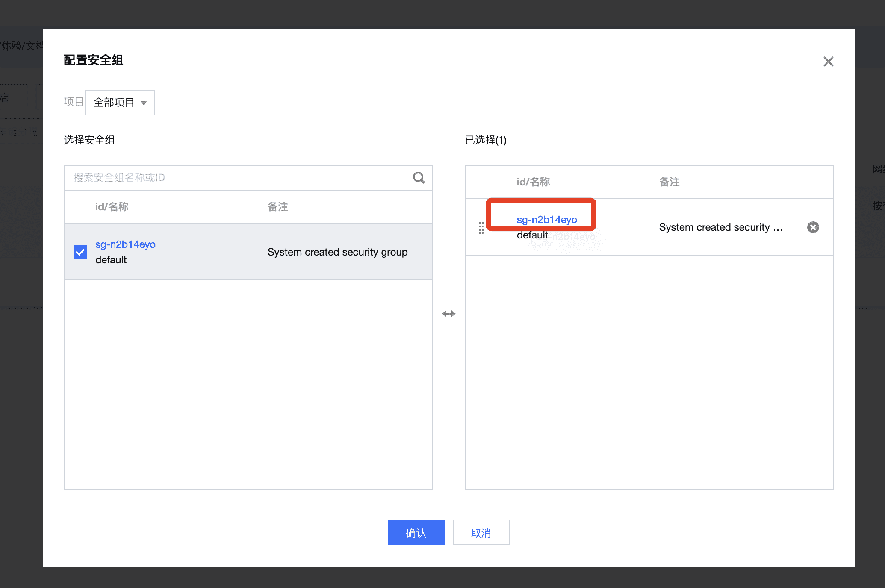Click id/名称 header in the left table
885x588 pixels.
[x=112, y=207]
